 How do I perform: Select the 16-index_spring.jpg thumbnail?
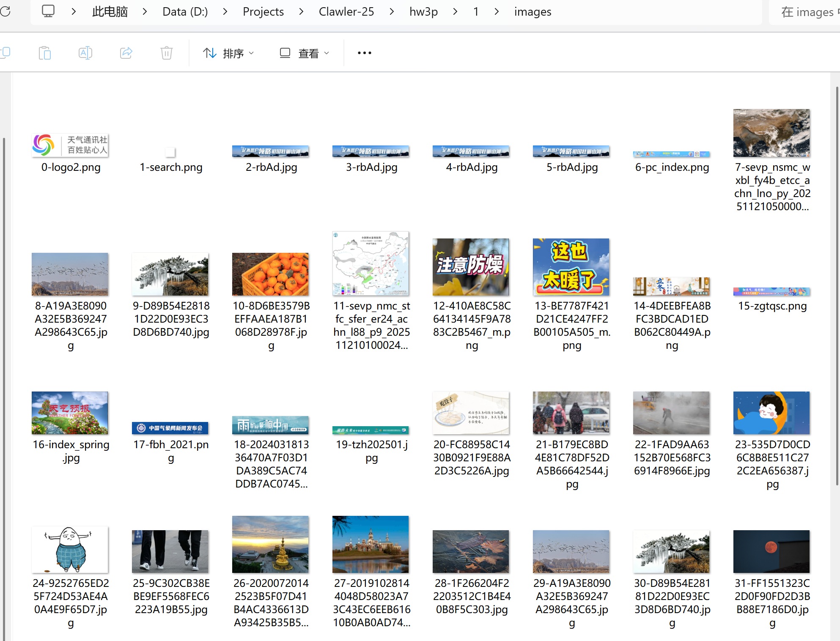tap(70, 413)
